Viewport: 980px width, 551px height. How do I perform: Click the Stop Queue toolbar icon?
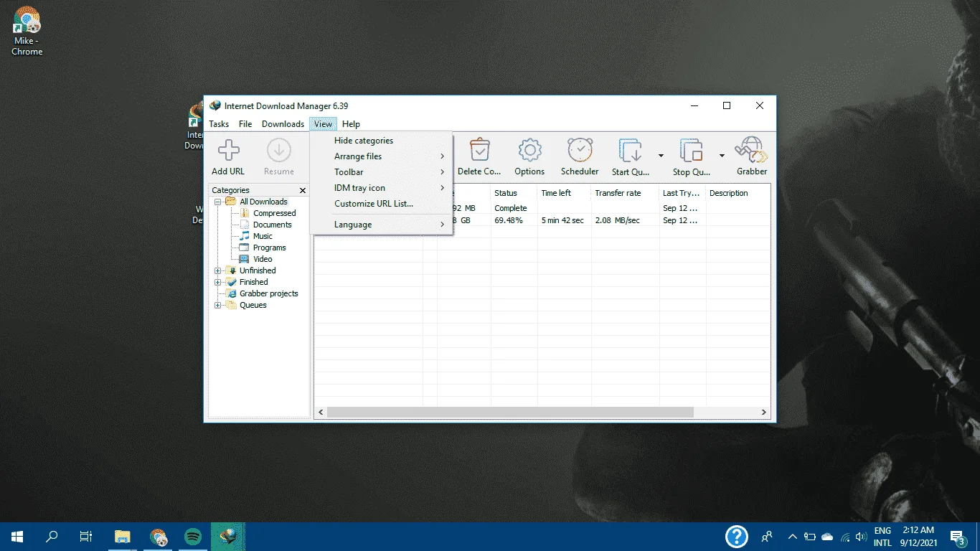coord(691,151)
